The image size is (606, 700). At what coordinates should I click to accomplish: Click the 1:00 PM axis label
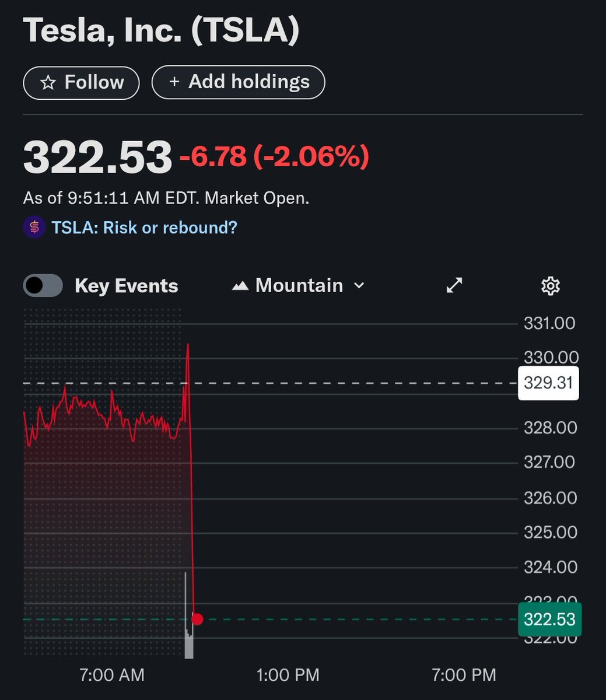288,675
